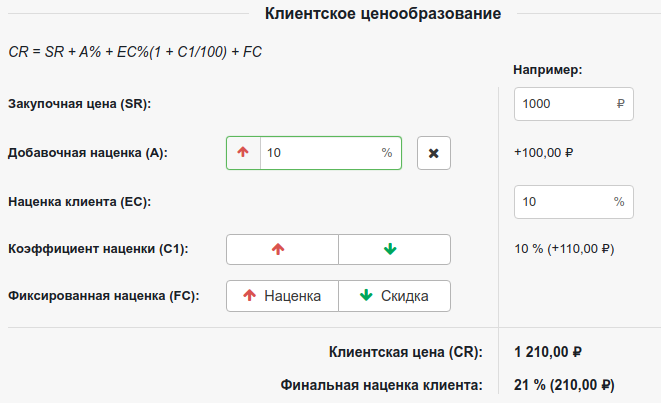This screenshot has width=661, height=403.
Task: Select the red up arrow for coefficient C1
Action: (283, 249)
